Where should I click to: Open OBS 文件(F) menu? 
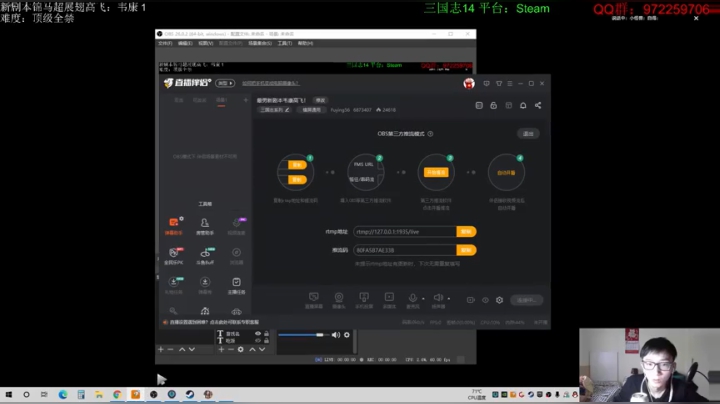point(165,43)
